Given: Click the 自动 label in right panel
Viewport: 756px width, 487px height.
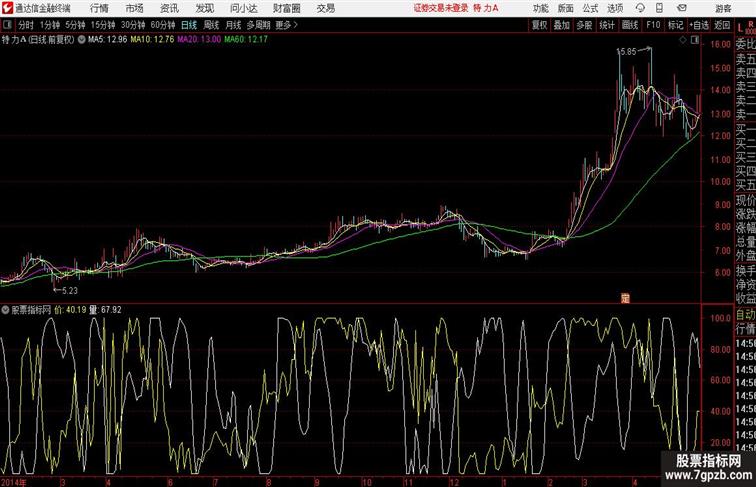Looking at the screenshot, I should point(745,315).
